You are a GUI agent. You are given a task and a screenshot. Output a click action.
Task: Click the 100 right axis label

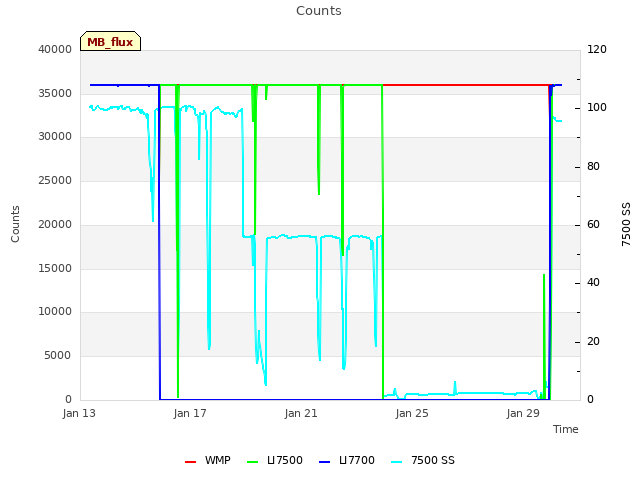(597, 107)
